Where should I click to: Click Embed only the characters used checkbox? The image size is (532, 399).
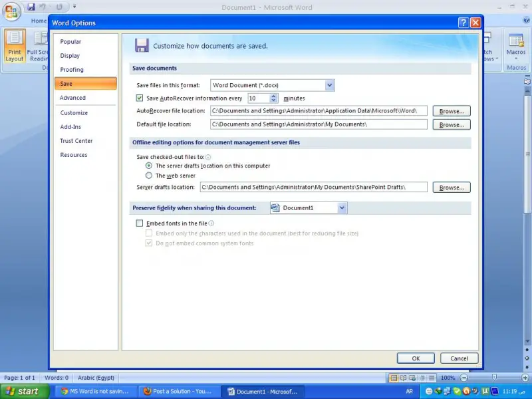(148, 233)
